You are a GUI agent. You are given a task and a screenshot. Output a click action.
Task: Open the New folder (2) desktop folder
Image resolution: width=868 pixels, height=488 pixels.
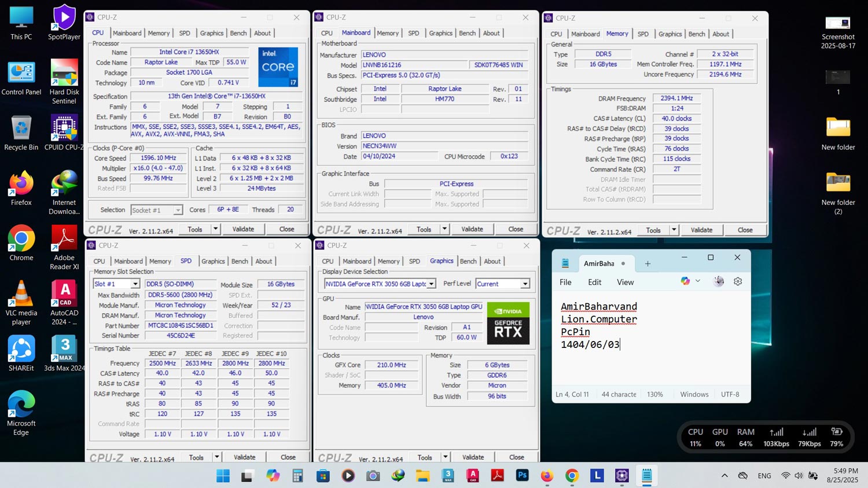(x=838, y=192)
